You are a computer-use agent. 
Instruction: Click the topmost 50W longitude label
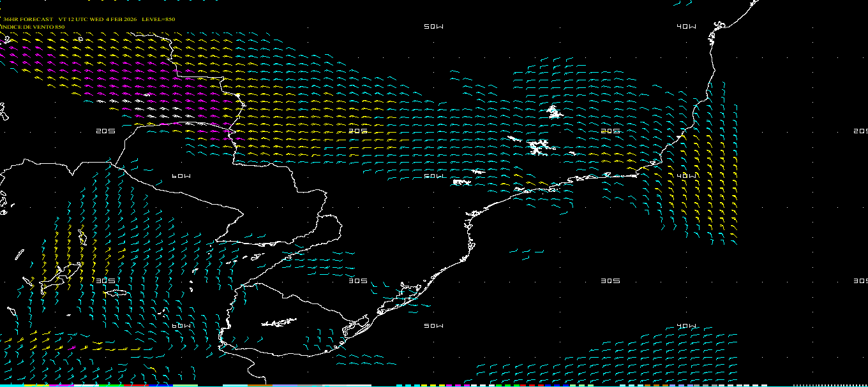pyautogui.click(x=433, y=26)
